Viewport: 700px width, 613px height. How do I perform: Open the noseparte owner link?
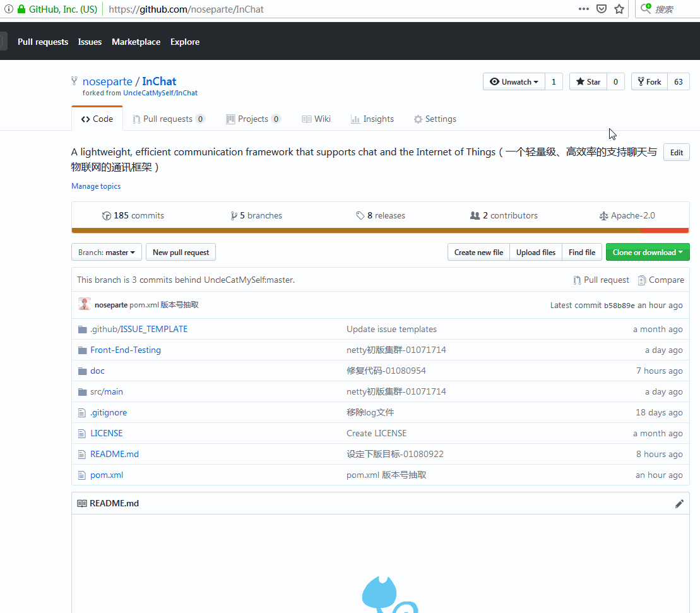tap(107, 81)
